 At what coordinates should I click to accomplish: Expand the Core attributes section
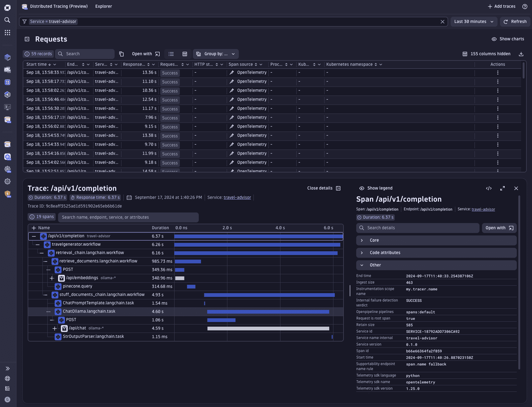(x=436, y=240)
